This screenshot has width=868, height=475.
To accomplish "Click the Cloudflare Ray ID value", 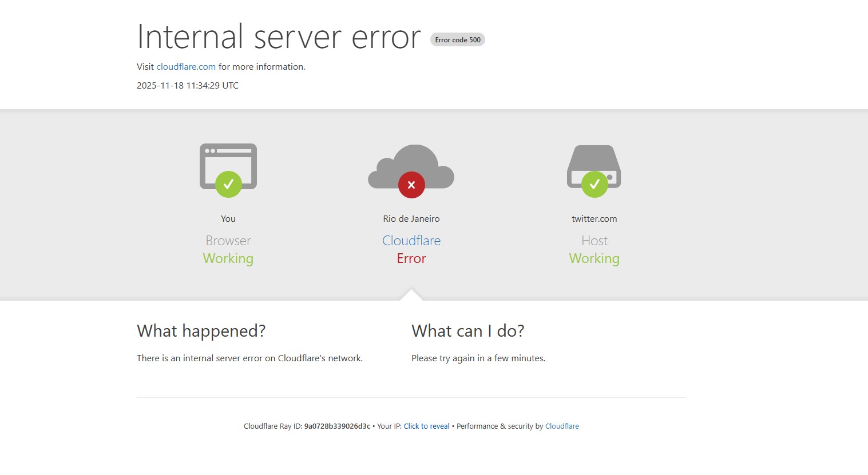I will click(337, 426).
